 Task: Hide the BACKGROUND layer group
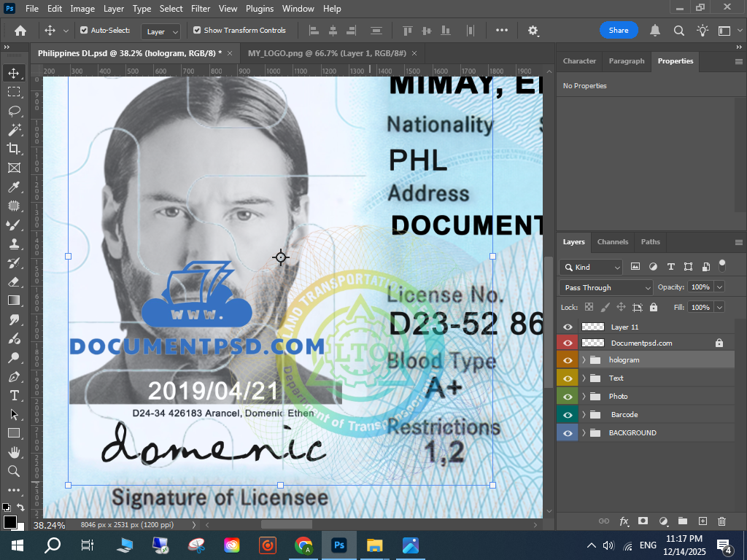568,432
